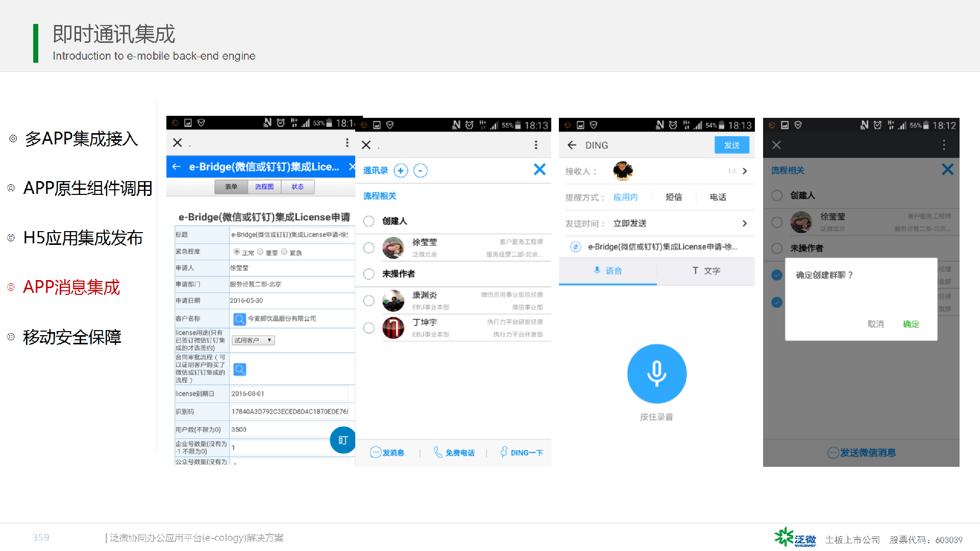The image size is (980, 551).
Task: Click 移动安全保障 bullet item
Action: coord(72,337)
